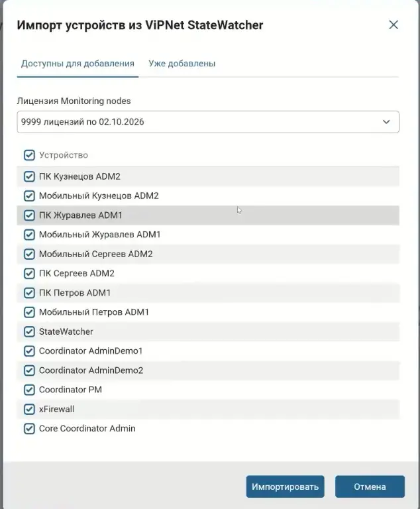Screen dimensions: 420x509
Task: Click the "StateWatcher" device name text
Action: coord(66,331)
